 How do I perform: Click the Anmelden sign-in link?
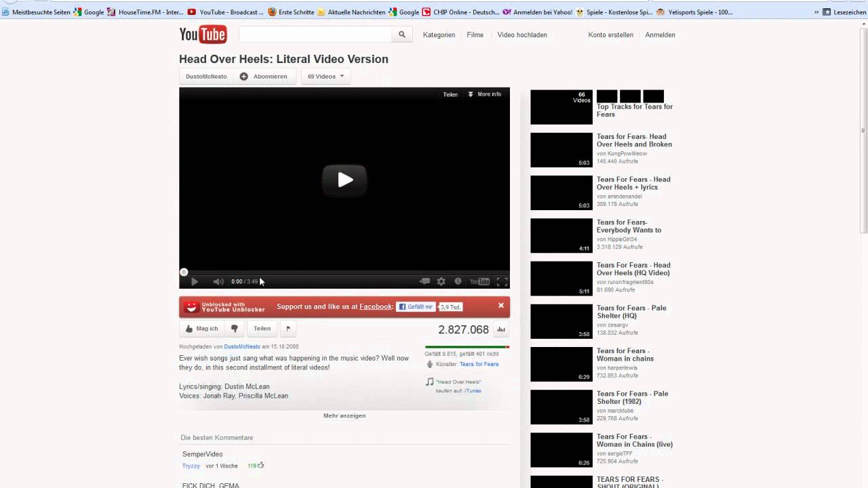pyautogui.click(x=660, y=35)
